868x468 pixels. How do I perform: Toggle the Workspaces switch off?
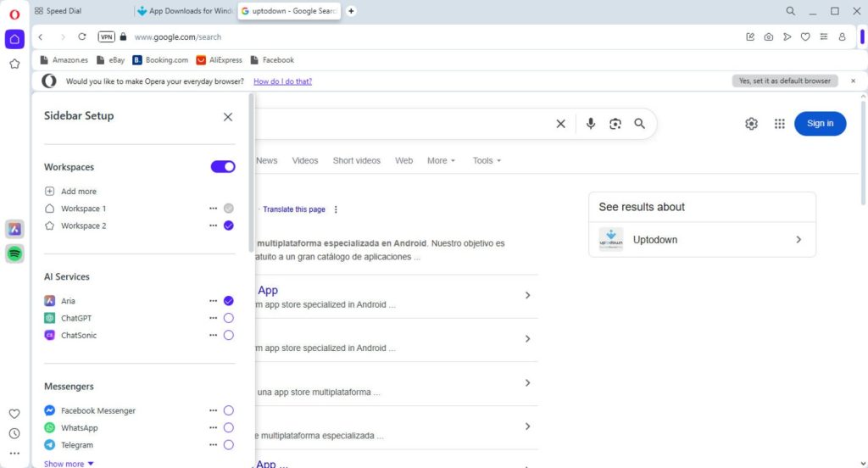tap(223, 167)
